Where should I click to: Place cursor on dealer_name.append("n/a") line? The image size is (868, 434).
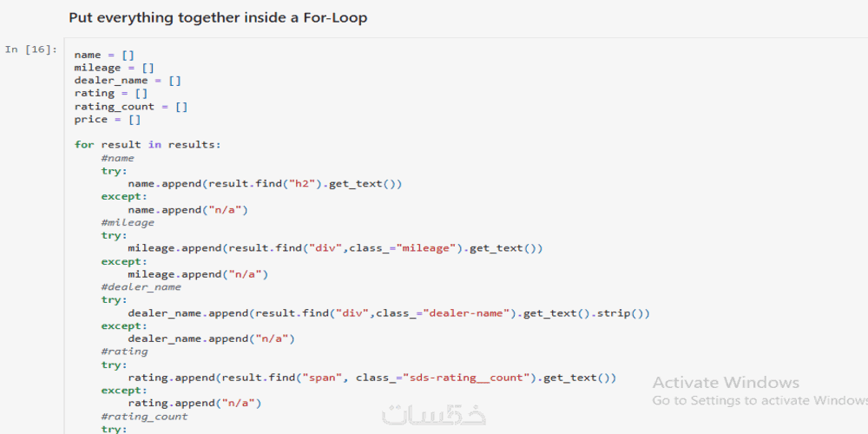211,339
